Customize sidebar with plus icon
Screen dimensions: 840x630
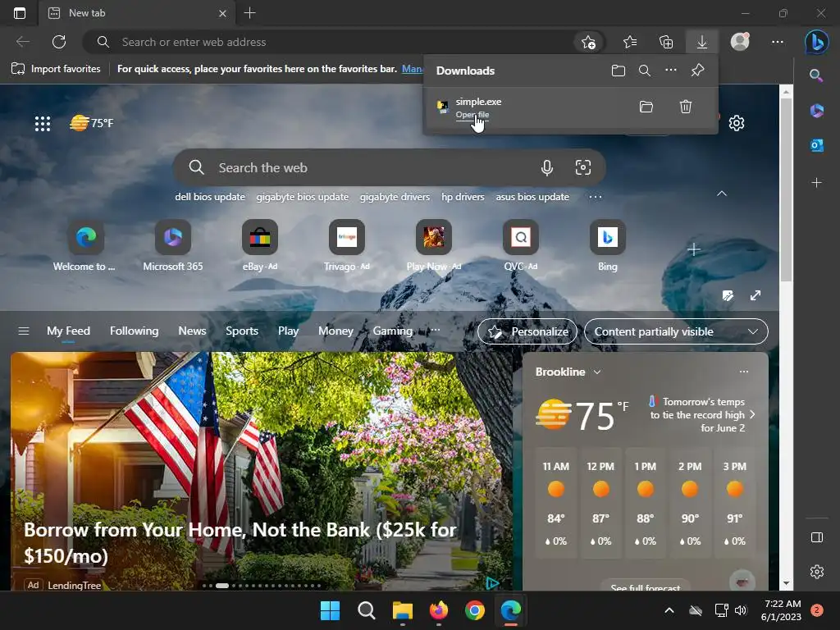(x=816, y=183)
